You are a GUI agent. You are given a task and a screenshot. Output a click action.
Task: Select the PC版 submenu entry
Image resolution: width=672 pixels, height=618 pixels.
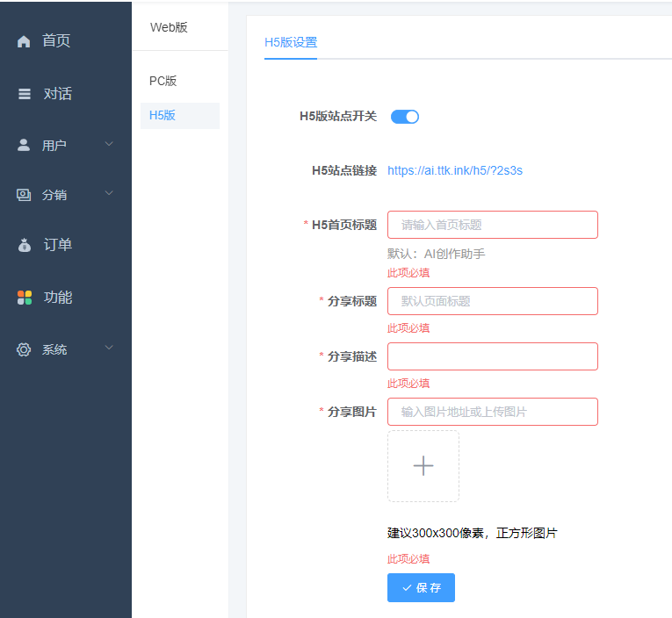(x=163, y=81)
